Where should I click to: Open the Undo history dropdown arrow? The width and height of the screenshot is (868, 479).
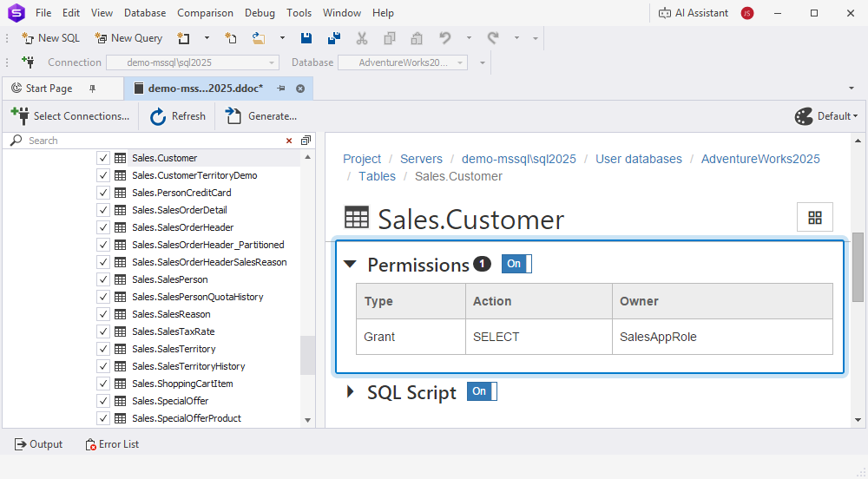tap(469, 38)
